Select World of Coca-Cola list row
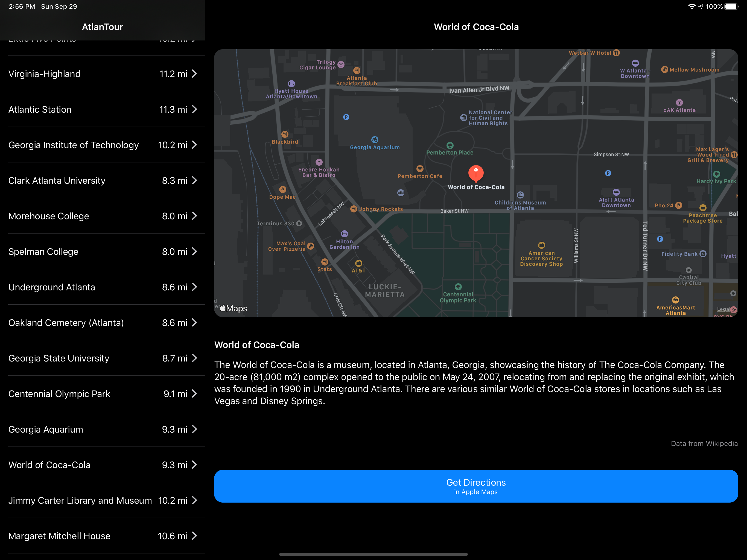 click(x=103, y=465)
